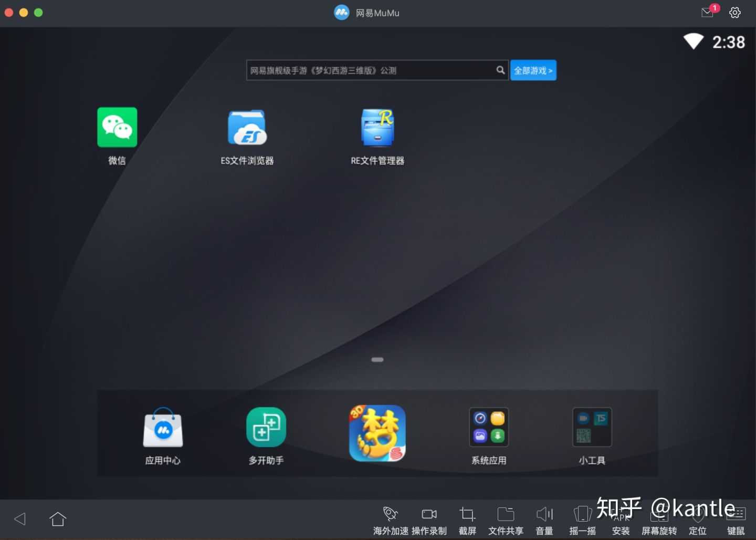
Task: Open 文件共享 file sharing
Action: pos(506,521)
